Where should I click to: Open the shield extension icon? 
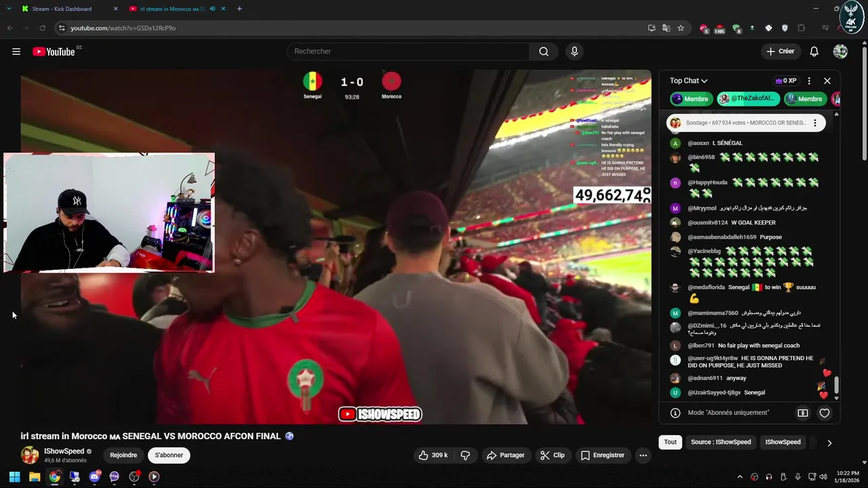(x=785, y=28)
